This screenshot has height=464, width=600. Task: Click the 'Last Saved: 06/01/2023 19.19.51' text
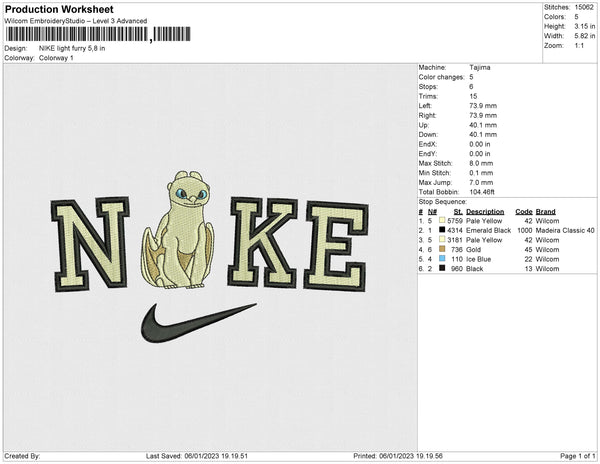[x=197, y=456]
